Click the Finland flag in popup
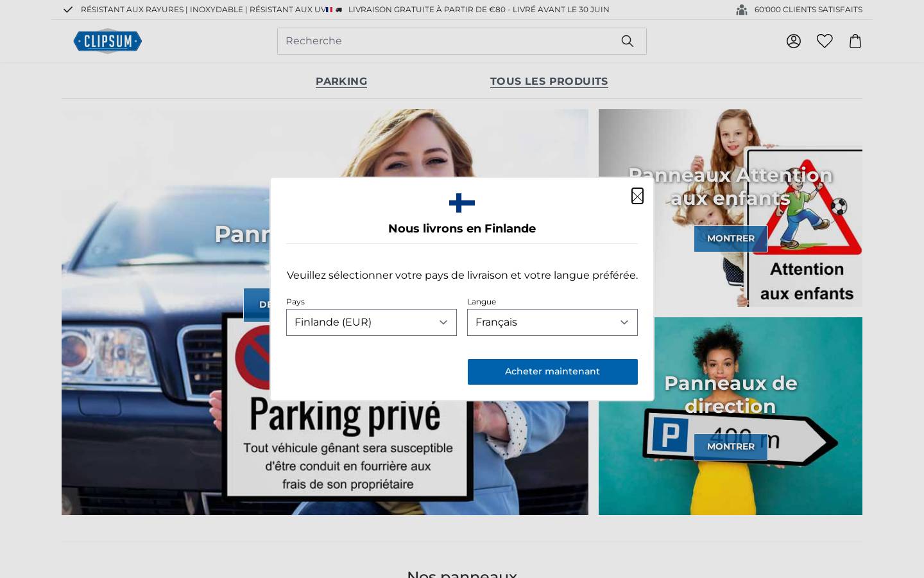The width and height of the screenshot is (924, 578). tap(462, 203)
